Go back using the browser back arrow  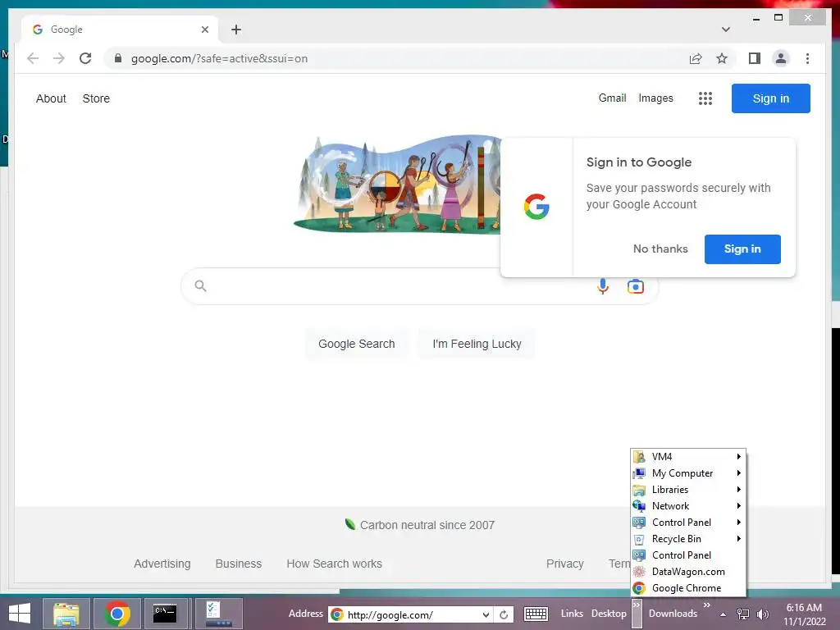pyautogui.click(x=33, y=58)
